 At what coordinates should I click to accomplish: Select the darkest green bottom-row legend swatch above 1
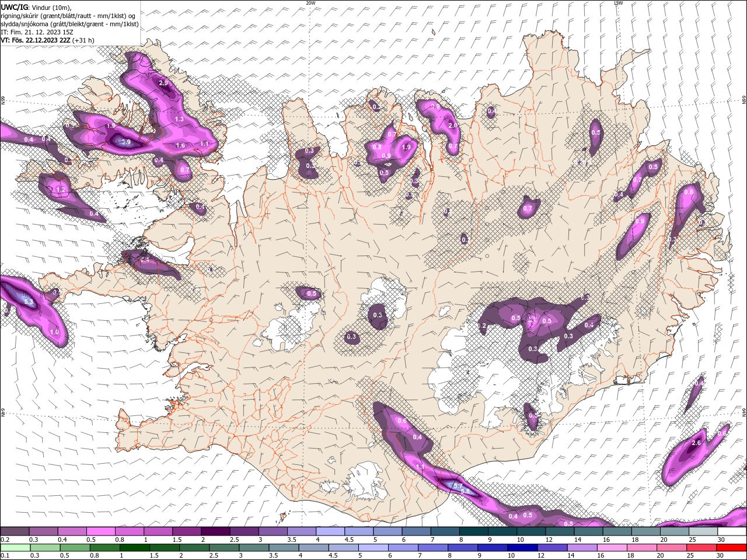tap(134, 548)
